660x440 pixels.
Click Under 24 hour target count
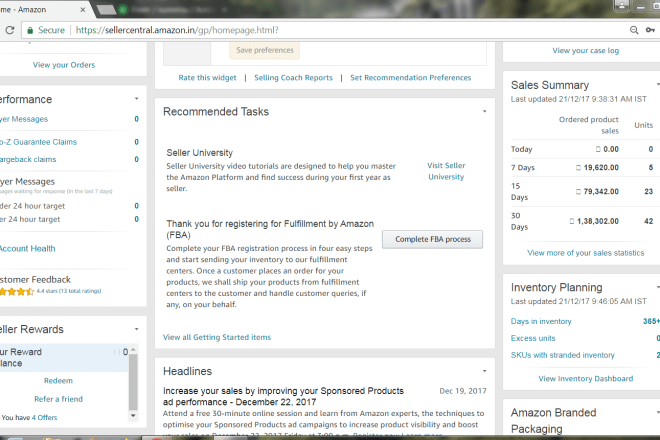coord(136,206)
